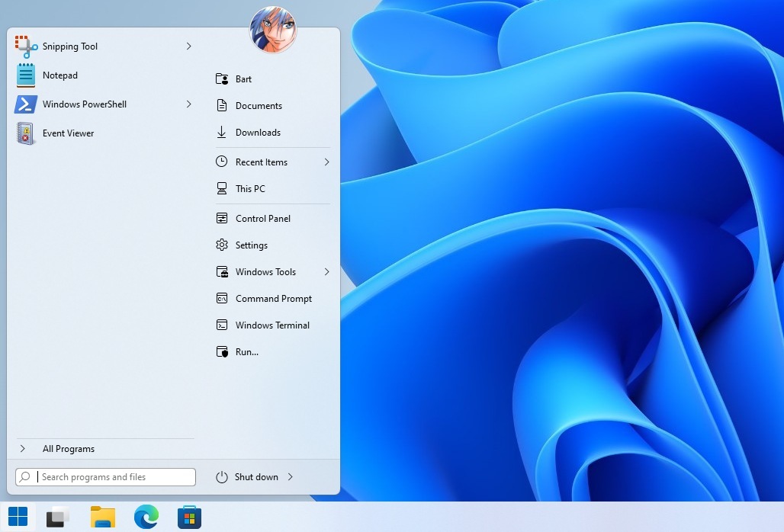This screenshot has height=532, width=784.
Task: Expand Windows PowerShell submenu arrow
Action: [x=188, y=104]
